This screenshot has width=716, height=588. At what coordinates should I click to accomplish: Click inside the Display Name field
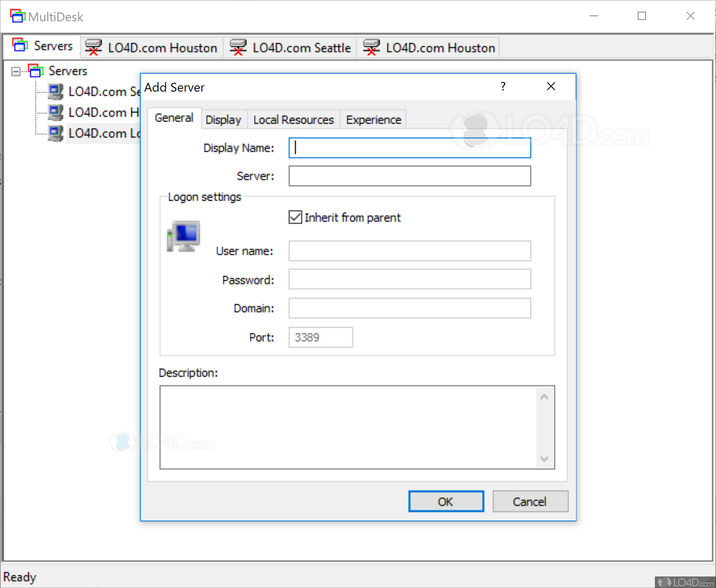[409, 148]
